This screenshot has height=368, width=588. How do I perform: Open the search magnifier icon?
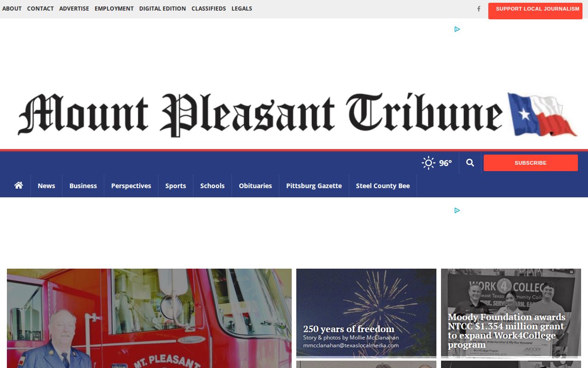click(x=470, y=162)
